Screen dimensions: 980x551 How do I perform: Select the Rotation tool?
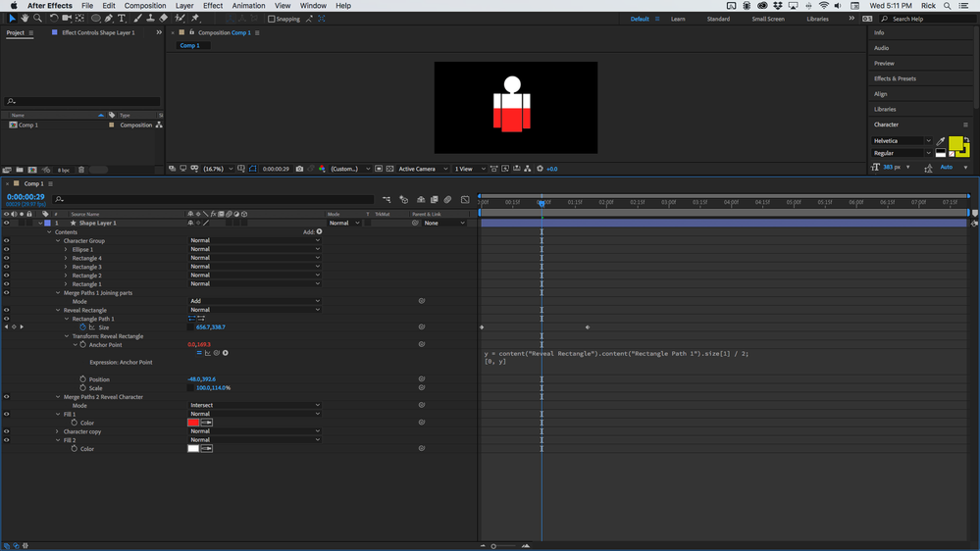pos(54,19)
